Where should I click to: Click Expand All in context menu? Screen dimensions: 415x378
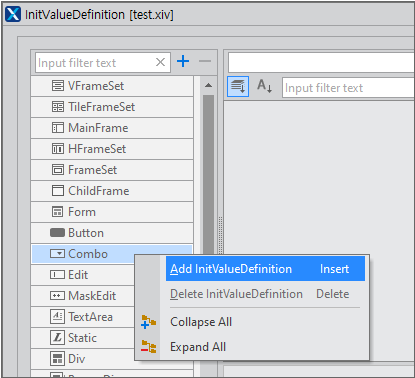click(x=198, y=347)
